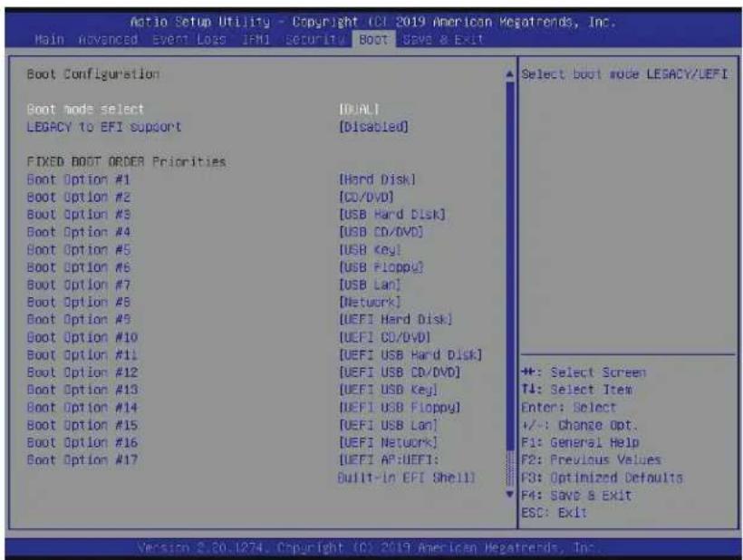743x560 pixels.
Task: Change the UEFI AP Built-in EFI Shell value
Action: coord(407,468)
